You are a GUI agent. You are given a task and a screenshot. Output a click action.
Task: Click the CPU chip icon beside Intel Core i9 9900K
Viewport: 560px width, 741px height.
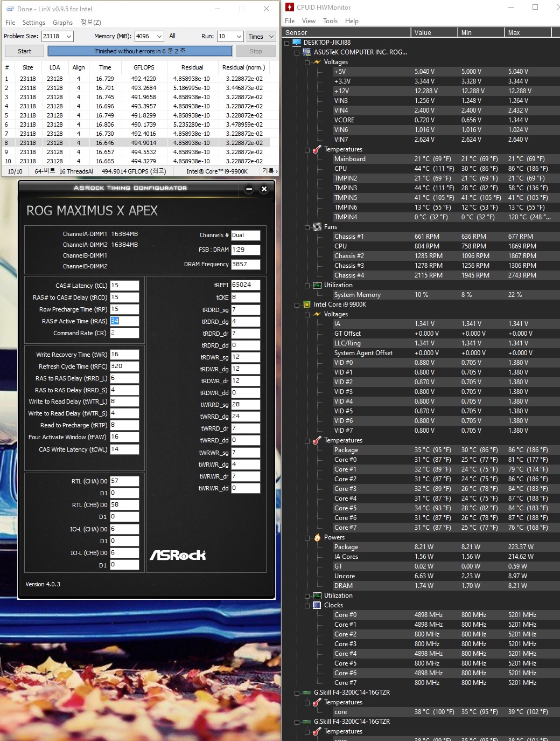point(307,304)
